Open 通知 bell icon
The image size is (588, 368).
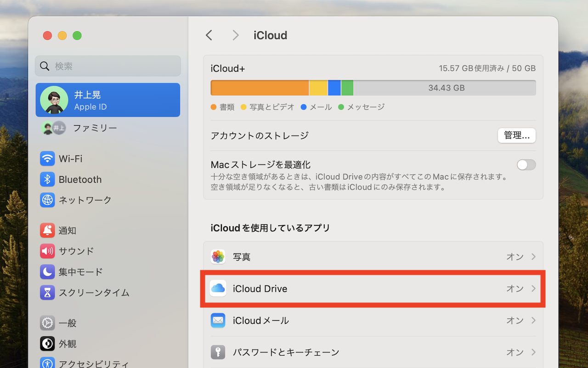(x=47, y=230)
